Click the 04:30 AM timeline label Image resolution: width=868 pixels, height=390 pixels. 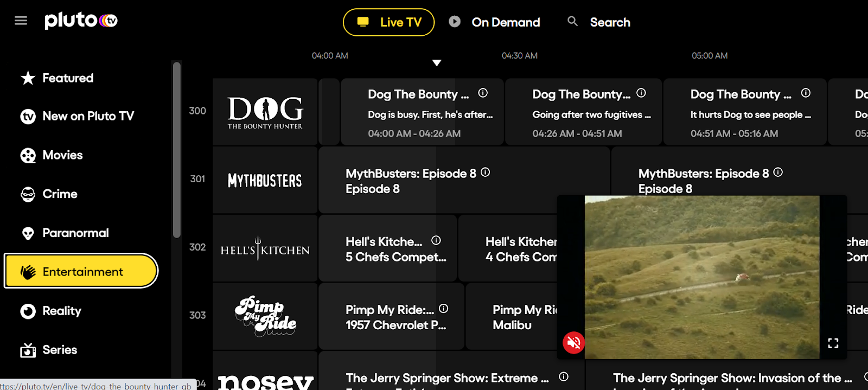(520, 55)
